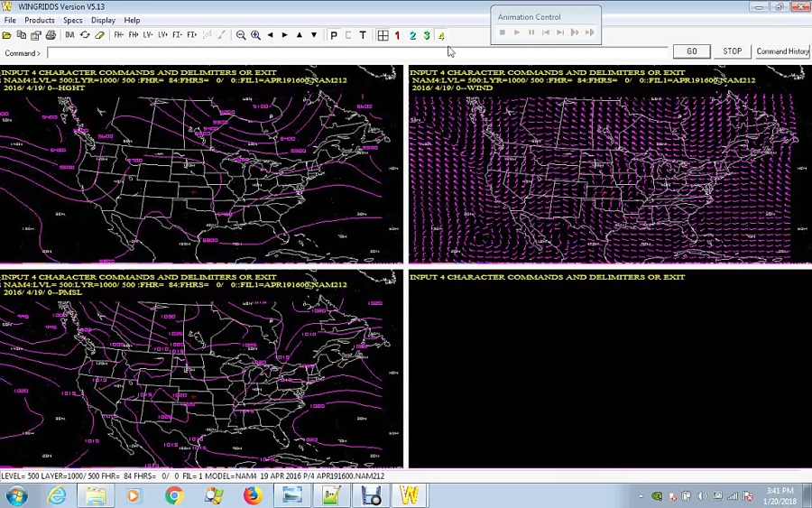Activate window 1 with the red 1 button
Viewport: 812px width, 508px height.
pos(397,35)
